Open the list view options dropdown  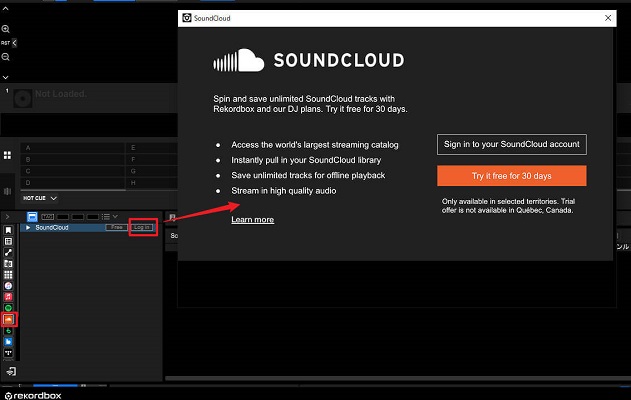(109, 216)
